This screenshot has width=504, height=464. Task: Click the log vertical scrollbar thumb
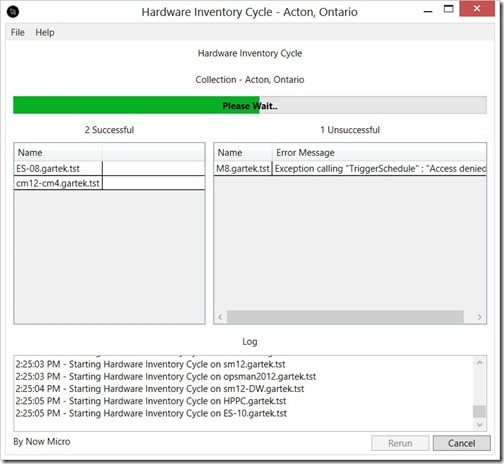479,411
